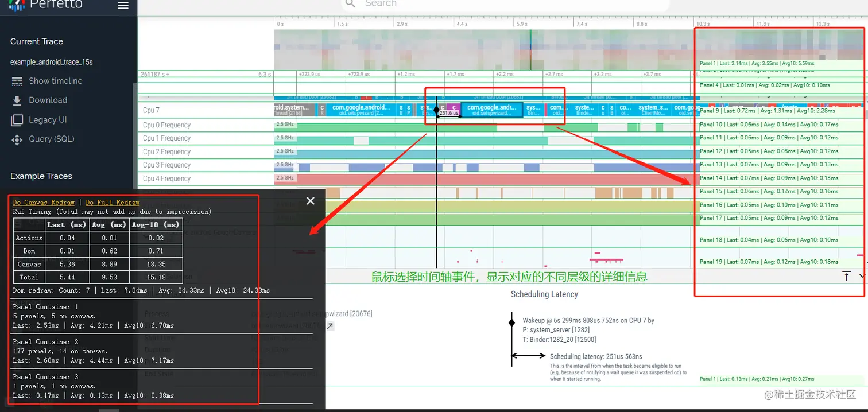
Task: Select the oid.system... thread [2168] slice
Action: click(294, 110)
